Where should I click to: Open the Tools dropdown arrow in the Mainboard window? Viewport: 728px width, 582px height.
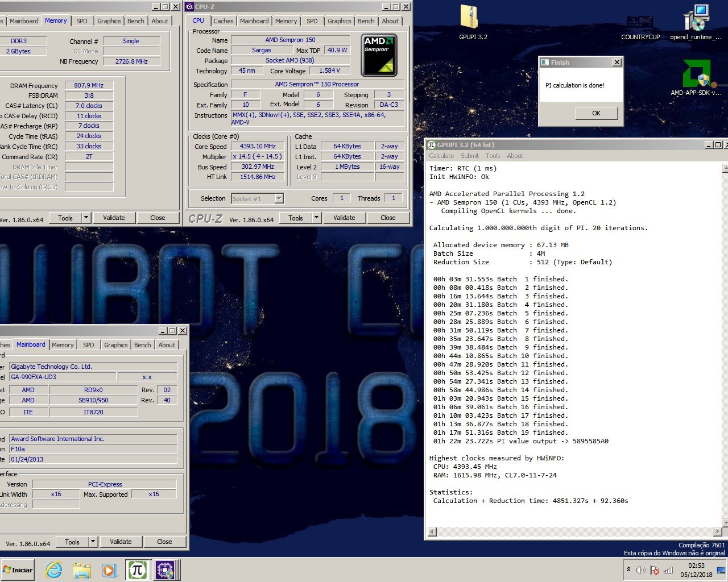93,542
